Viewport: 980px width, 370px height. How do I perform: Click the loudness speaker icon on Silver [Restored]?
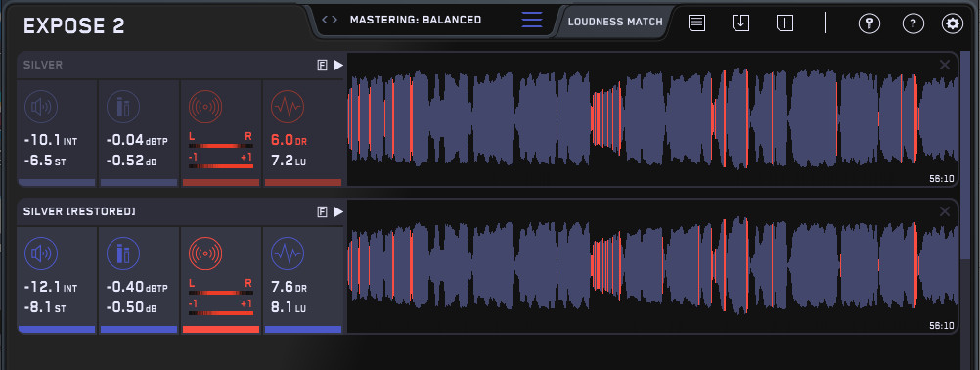[x=41, y=254]
